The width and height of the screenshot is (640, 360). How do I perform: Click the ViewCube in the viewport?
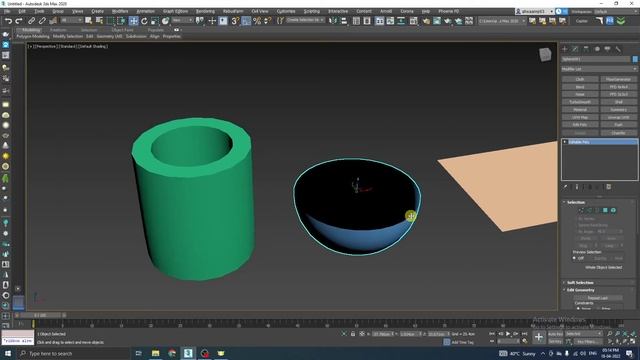545,55
